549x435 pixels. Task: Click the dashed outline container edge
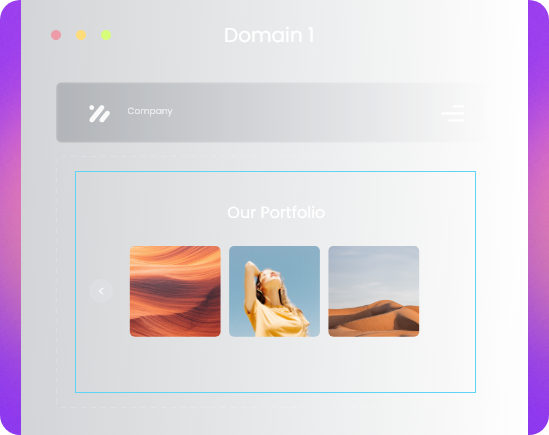coord(57,280)
